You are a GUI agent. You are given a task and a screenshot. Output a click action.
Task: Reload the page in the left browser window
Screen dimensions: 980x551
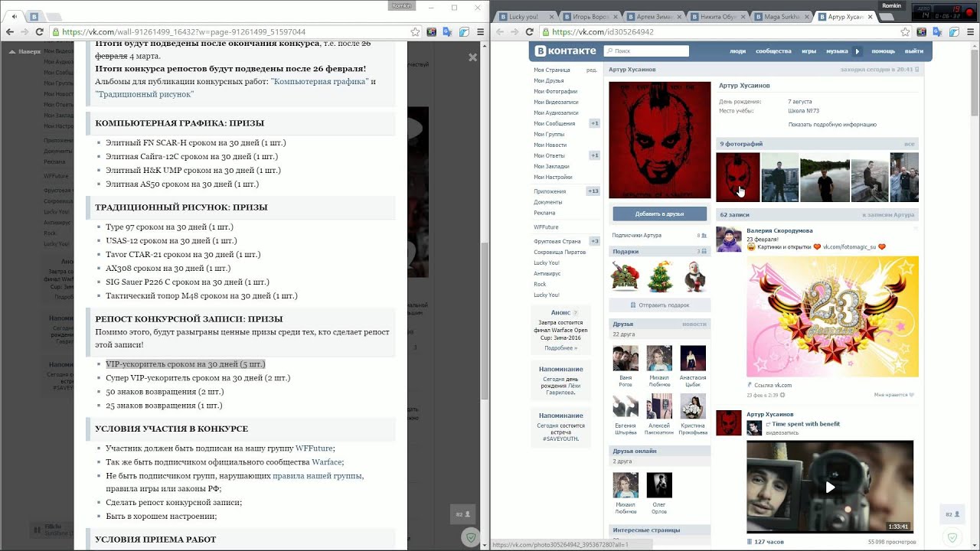click(x=38, y=32)
